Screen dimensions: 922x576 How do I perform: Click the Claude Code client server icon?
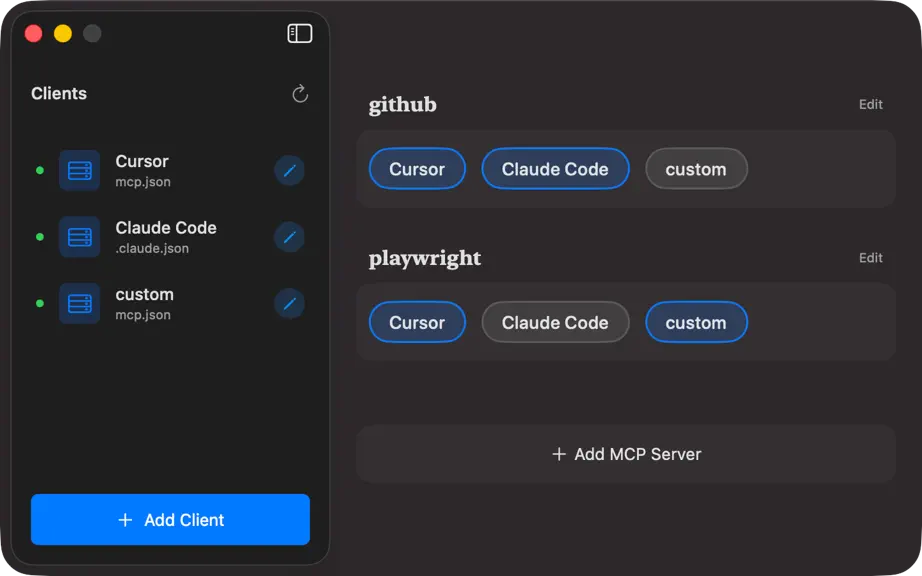tap(79, 237)
